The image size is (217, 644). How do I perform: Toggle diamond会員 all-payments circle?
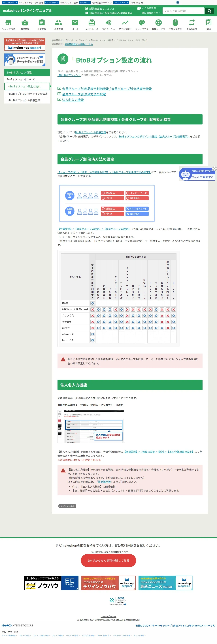pos(92,340)
